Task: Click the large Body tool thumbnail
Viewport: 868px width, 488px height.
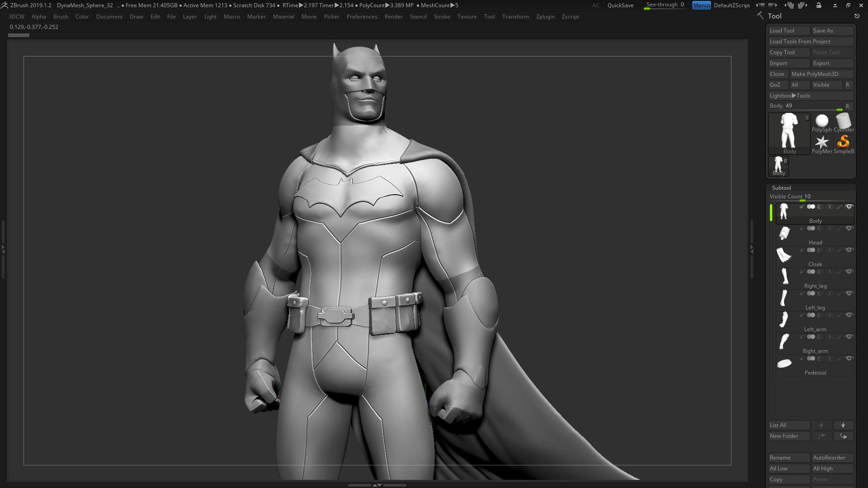Action: click(x=789, y=133)
